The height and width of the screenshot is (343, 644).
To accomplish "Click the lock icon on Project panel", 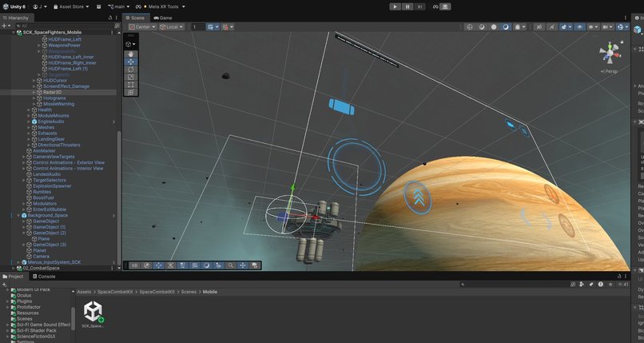I will click(x=619, y=277).
